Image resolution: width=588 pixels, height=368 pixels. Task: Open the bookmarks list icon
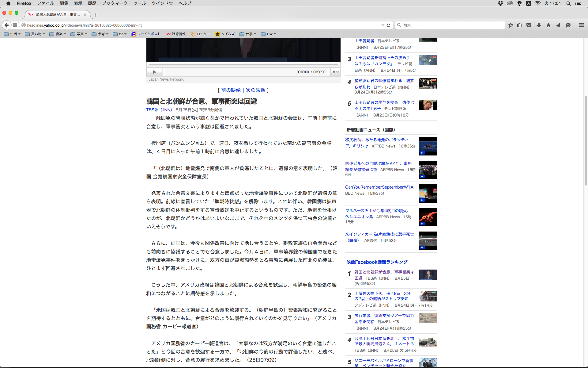(x=519, y=25)
